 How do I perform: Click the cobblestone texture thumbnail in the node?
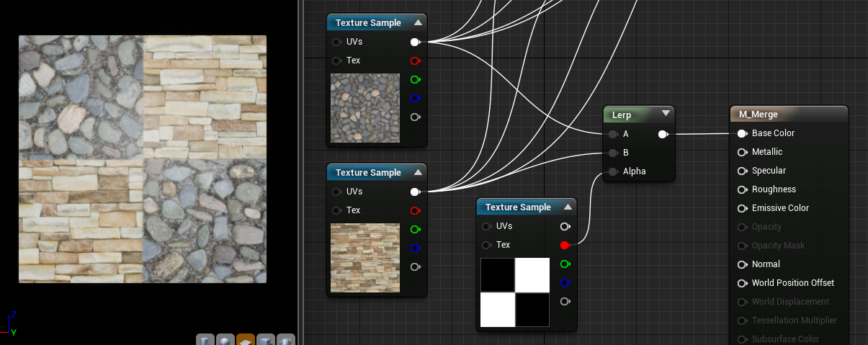tap(365, 108)
